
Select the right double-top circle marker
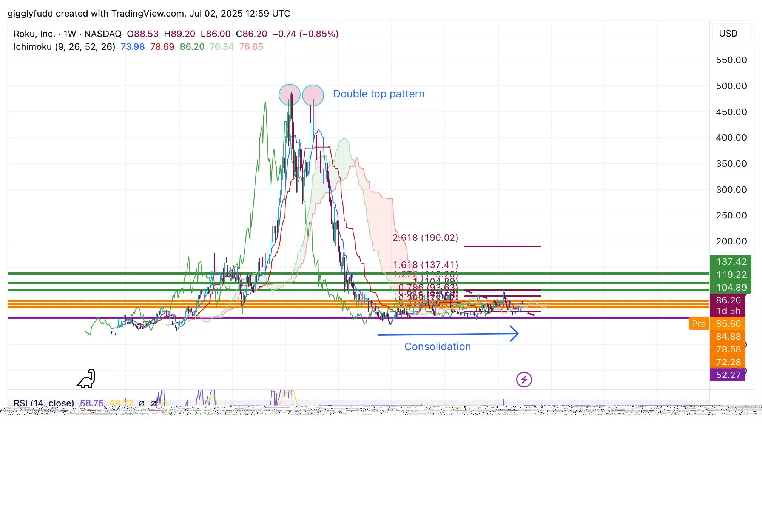coord(313,95)
